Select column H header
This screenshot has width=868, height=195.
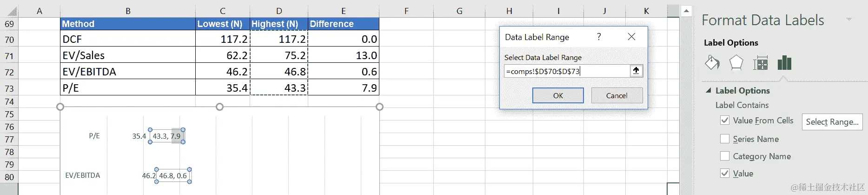pyautogui.click(x=509, y=11)
